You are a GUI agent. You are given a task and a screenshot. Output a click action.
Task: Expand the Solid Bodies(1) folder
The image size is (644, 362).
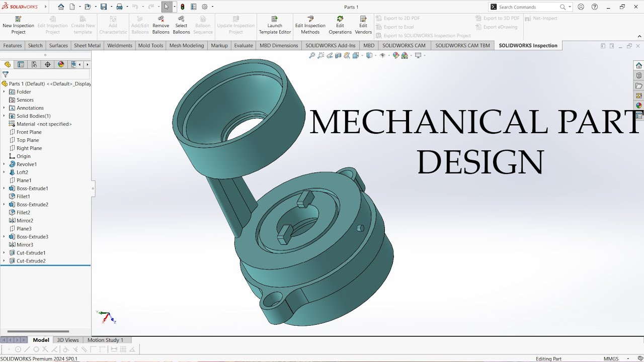[x=4, y=116]
